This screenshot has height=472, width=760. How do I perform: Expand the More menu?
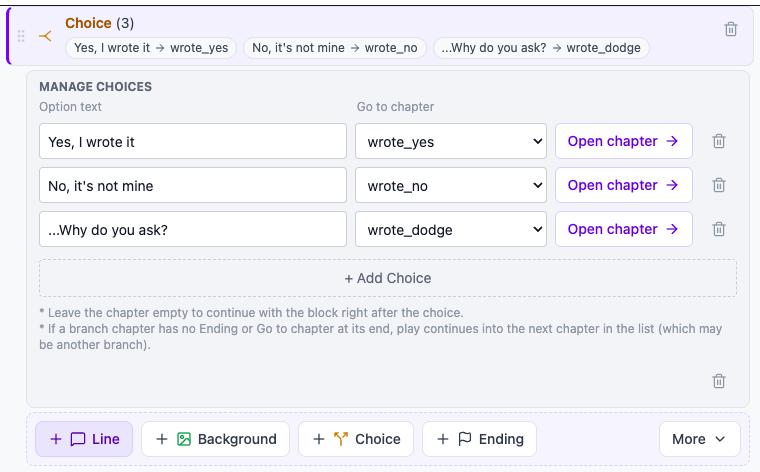[x=699, y=439]
